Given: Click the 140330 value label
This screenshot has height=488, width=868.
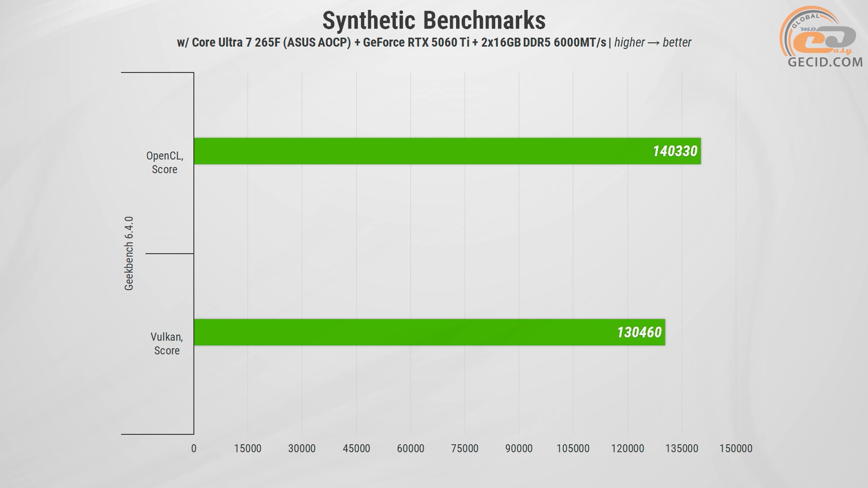Looking at the screenshot, I should pos(675,151).
